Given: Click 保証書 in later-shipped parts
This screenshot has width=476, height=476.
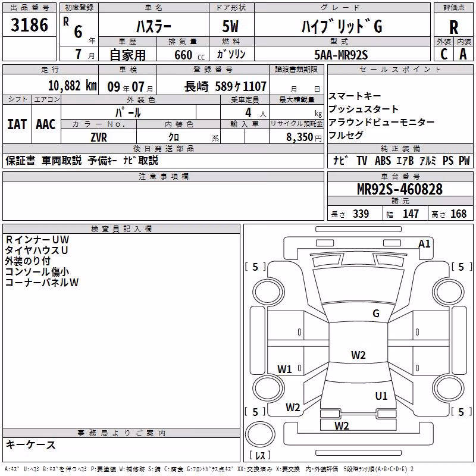Looking at the screenshot, I should [20, 160].
